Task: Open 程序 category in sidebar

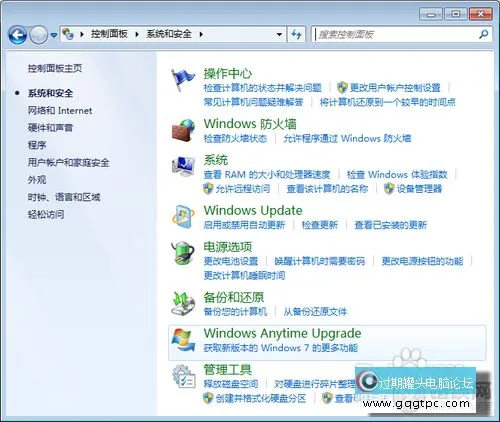Action: tap(37, 145)
